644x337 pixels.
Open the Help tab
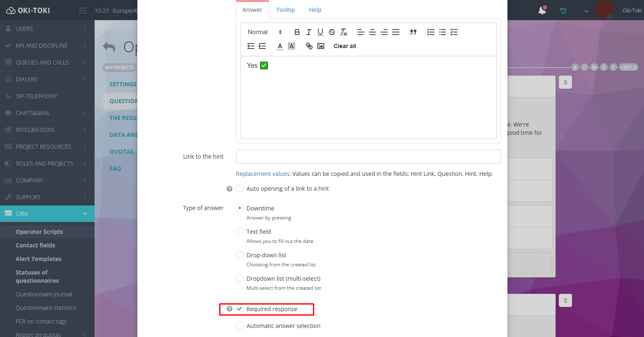click(315, 10)
